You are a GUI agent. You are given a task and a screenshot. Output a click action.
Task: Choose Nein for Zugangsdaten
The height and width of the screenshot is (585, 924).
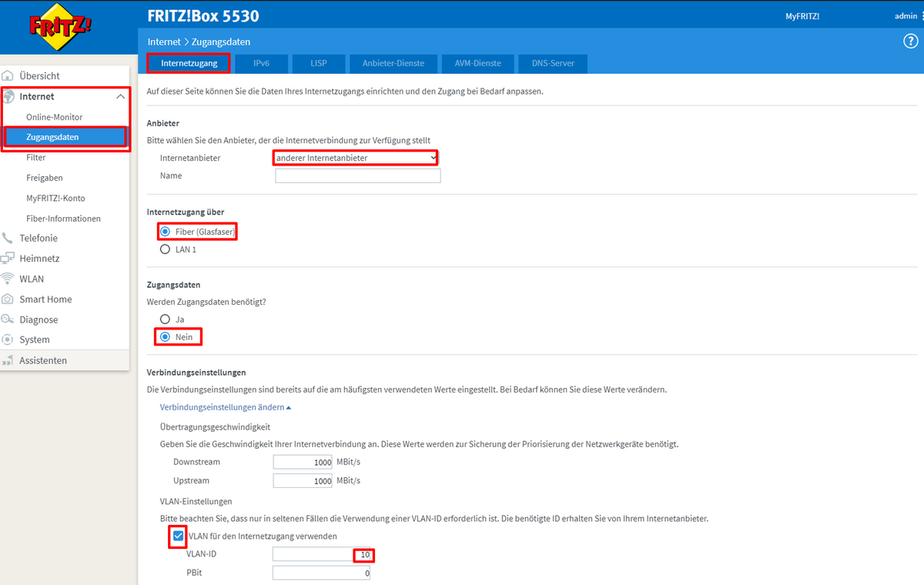[x=165, y=336]
